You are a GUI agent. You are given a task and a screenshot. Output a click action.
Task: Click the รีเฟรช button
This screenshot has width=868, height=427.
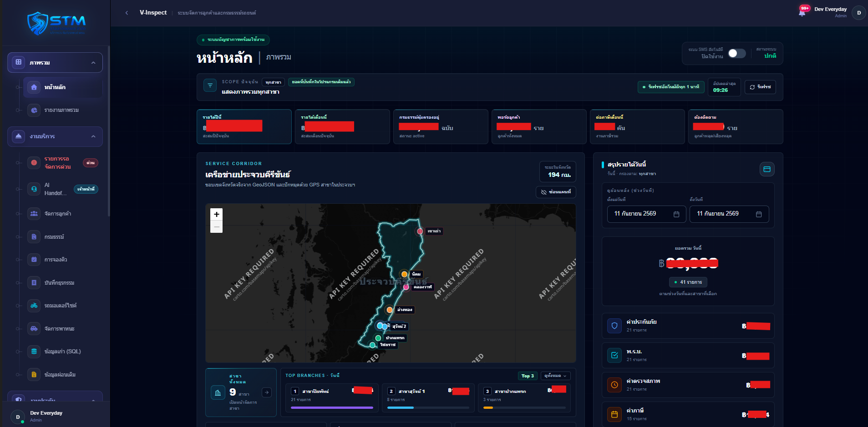(760, 87)
